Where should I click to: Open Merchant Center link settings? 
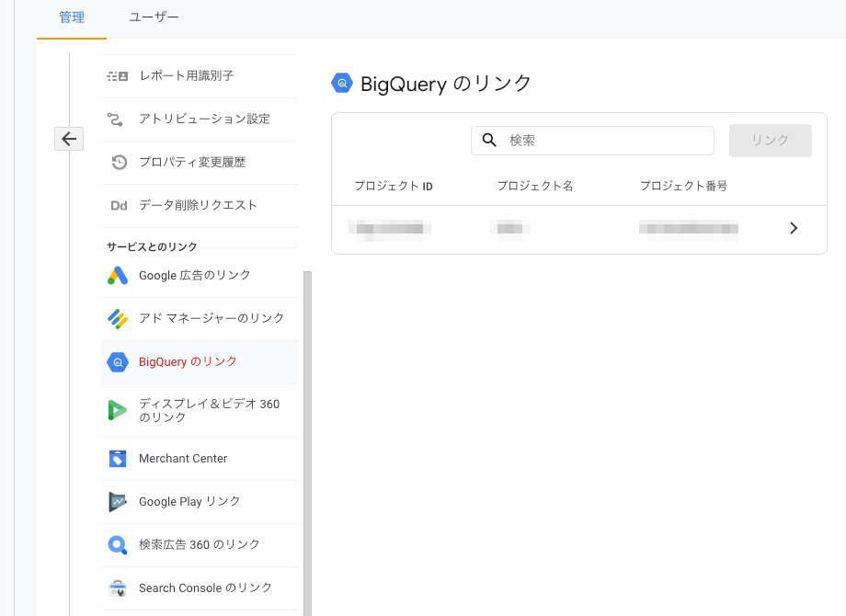pyautogui.click(x=200, y=459)
